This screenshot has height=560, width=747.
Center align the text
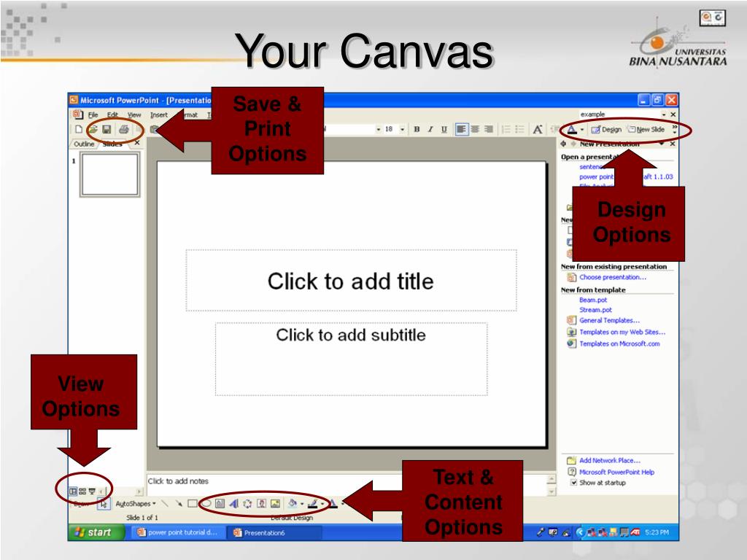tap(475, 129)
